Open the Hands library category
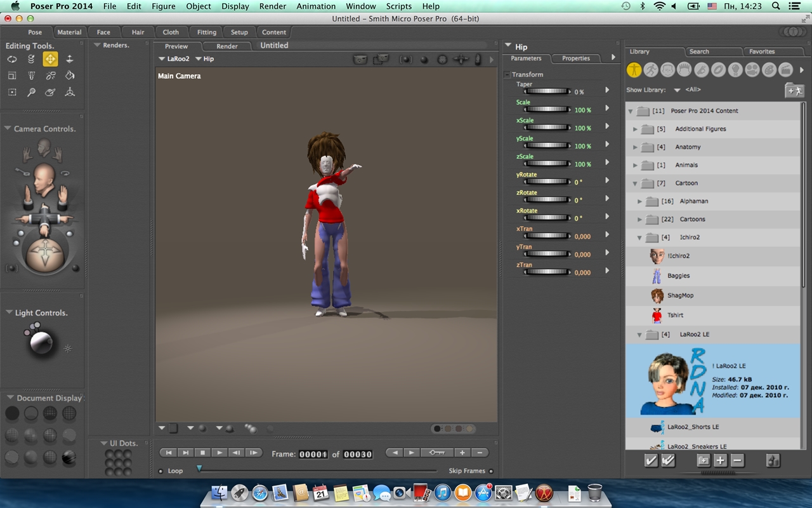Image resolution: width=812 pixels, height=508 pixels. pyautogui.click(x=702, y=70)
